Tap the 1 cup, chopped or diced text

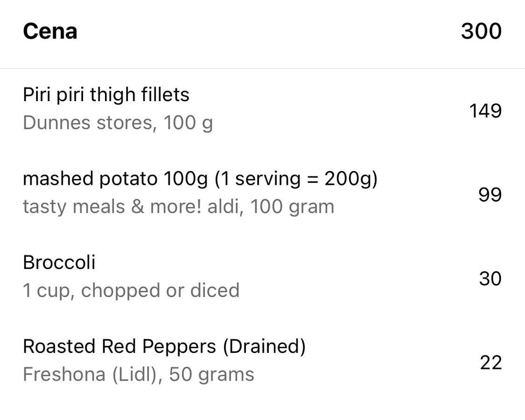131,290
